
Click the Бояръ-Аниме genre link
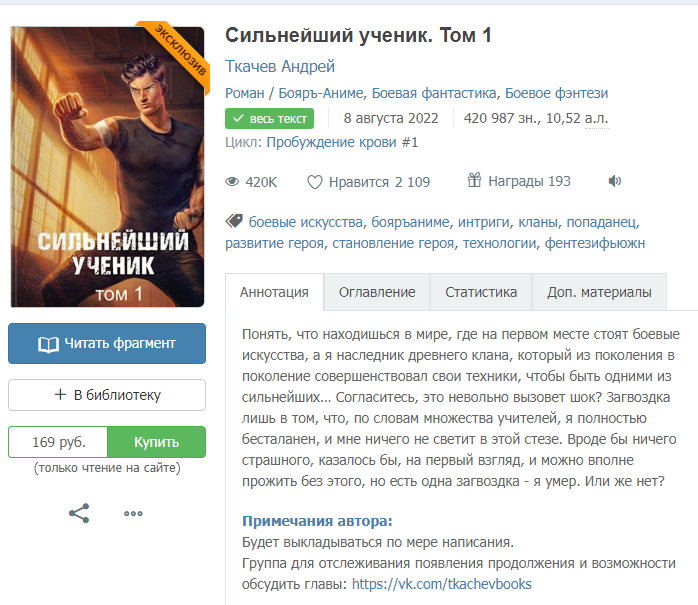click(321, 93)
